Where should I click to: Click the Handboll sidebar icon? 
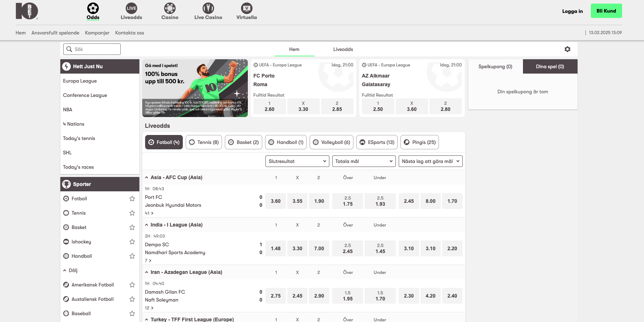click(66, 256)
